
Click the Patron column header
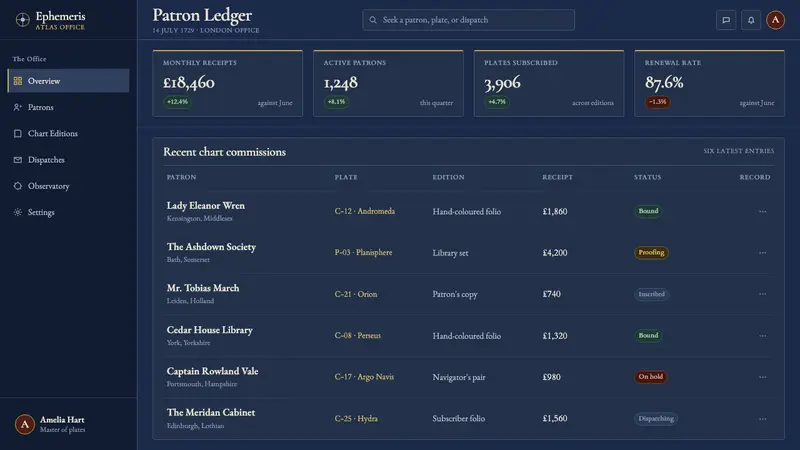coord(181,177)
